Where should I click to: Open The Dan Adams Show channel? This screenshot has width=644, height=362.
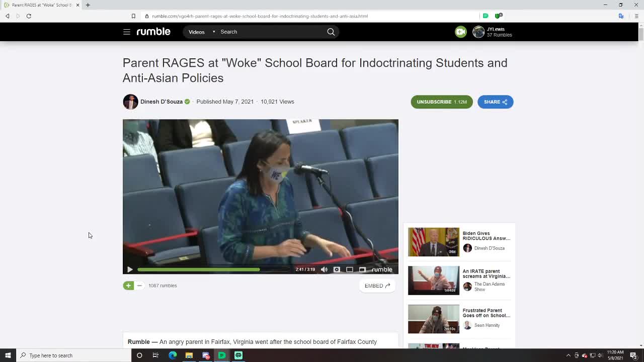(x=489, y=287)
